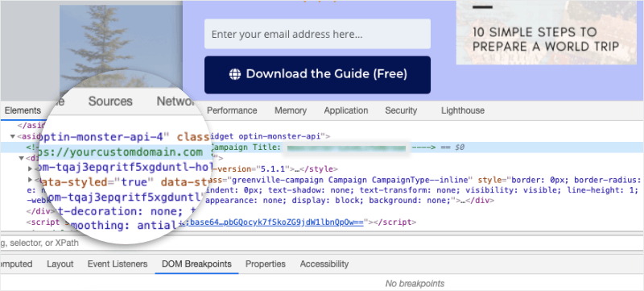Screen dimensions: 644x291
Task: Click the world trip guide cover image
Action: [546, 32]
